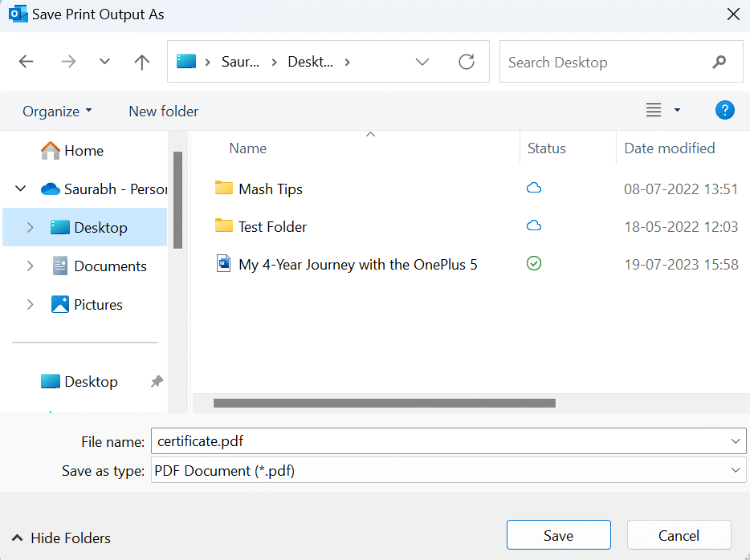This screenshot has height=560, width=750.
Task: Select the Mash Tips folder
Action: click(x=271, y=189)
